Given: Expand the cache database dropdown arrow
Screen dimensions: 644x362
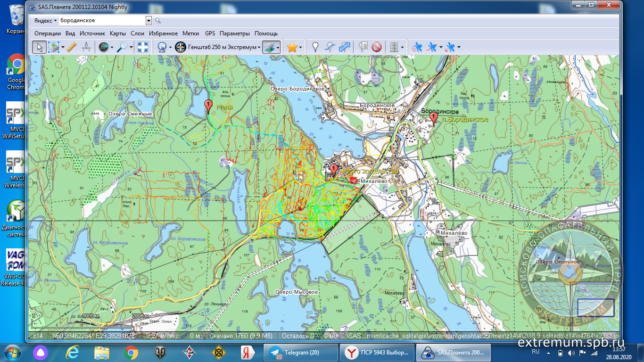Looking at the screenshot, I should (402, 47).
